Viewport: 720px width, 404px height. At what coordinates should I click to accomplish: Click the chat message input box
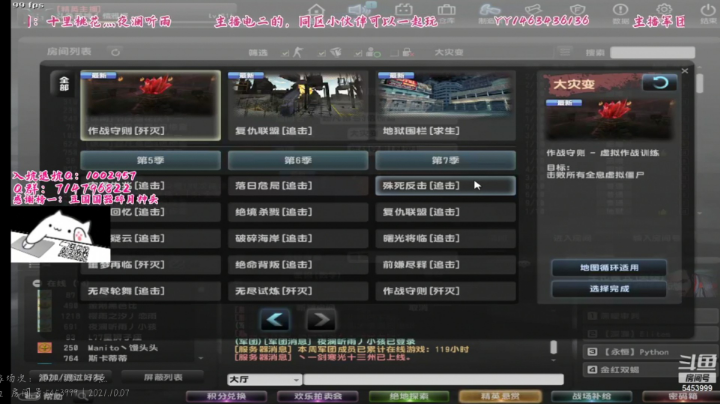(x=433, y=380)
